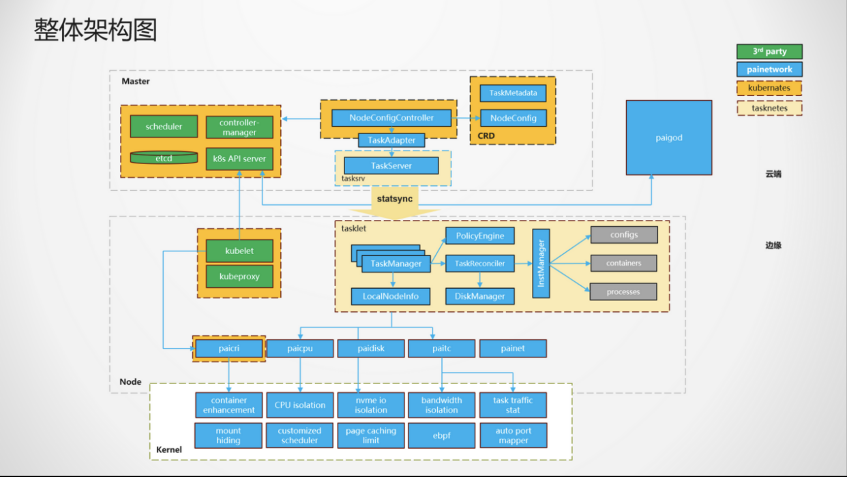
Task: Click the 边缘 label
Action: (x=773, y=245)
